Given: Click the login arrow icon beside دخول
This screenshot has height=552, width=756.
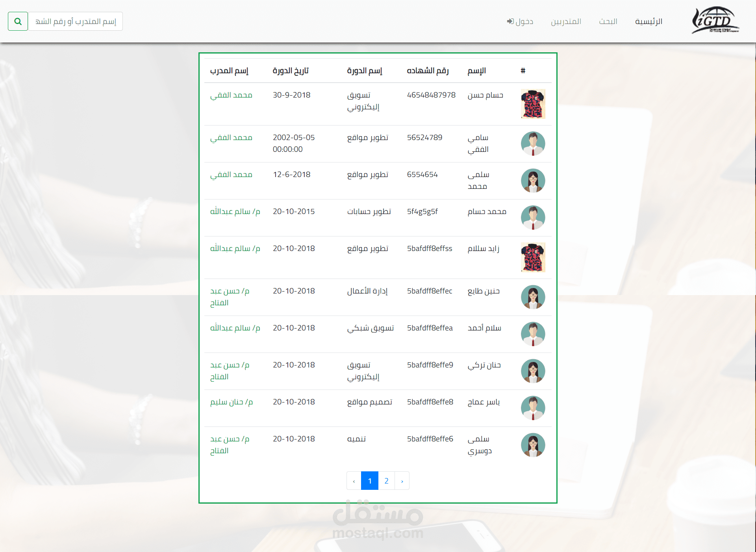Looking at the screenshot, I should point(510,21).
